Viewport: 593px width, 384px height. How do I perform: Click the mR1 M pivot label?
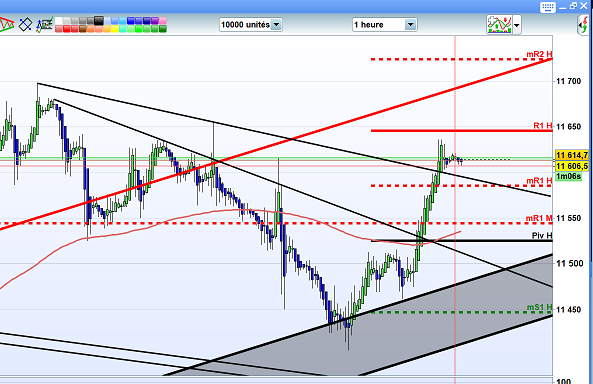[x=539, y=218]
